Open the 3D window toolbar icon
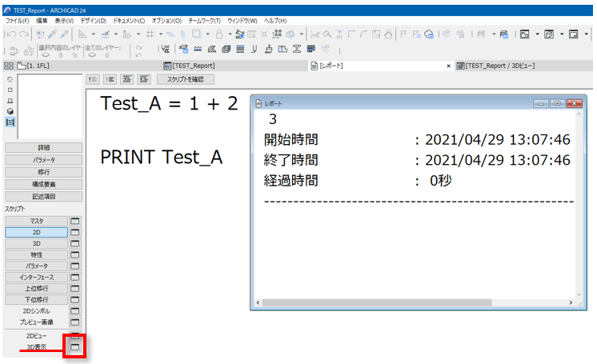 [x=549, y=34]
